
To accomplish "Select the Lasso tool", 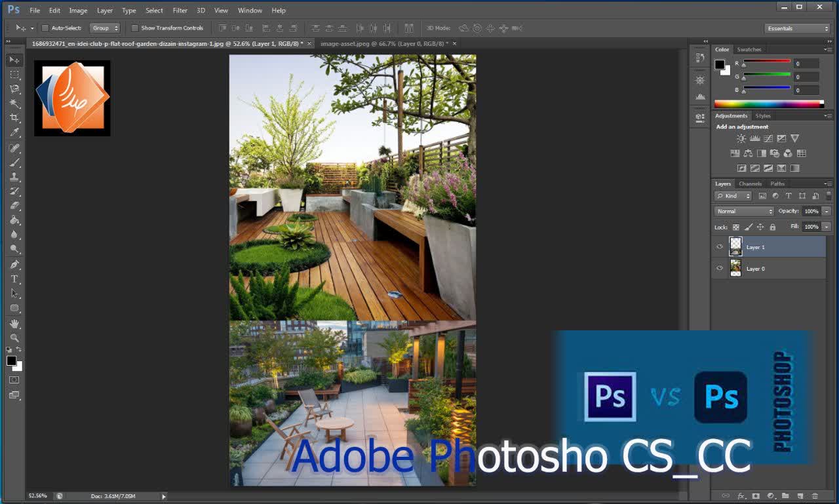I will (14, 89).
